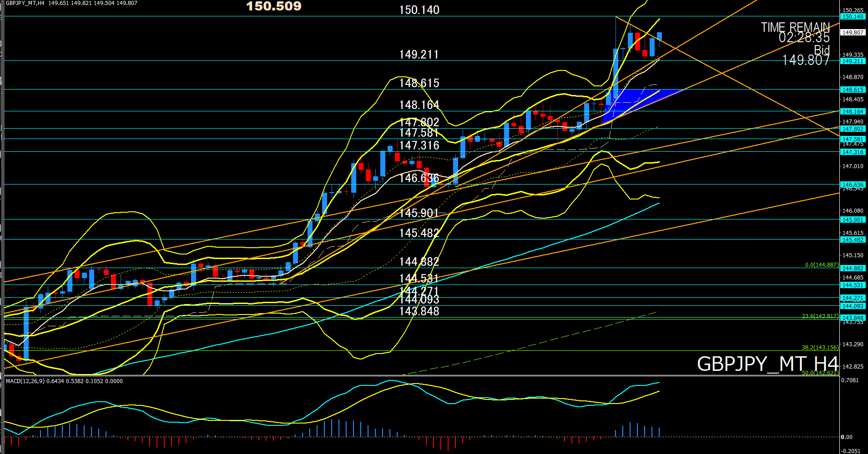Click the 150.140 price tag on the right axis
This screenshot has height=454, width=868.
pyautogui.click(x=853, y=17)
